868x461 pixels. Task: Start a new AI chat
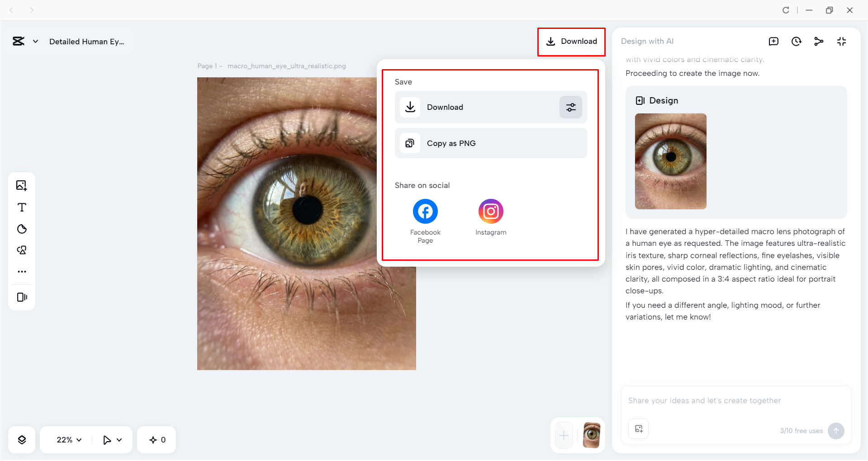tap(773, 42)
